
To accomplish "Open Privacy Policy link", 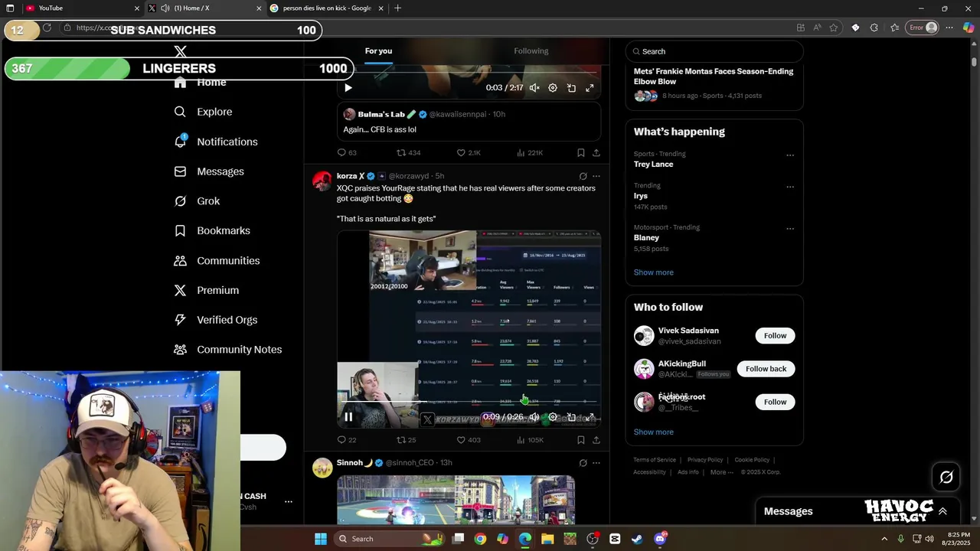I will 705,460.
